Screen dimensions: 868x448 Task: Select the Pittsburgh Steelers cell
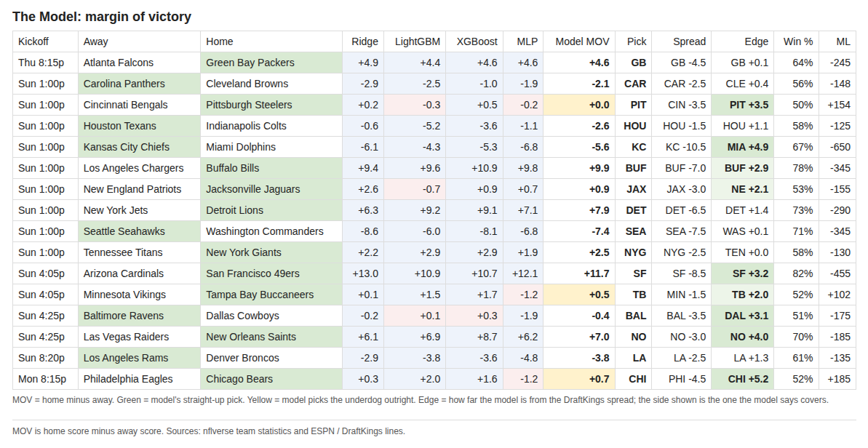click(271, 105)
